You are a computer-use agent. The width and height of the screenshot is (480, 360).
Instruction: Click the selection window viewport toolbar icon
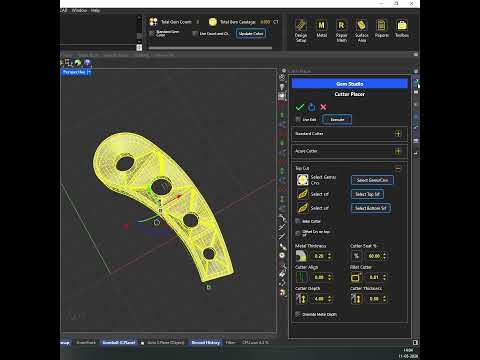(x=68, y=62)
